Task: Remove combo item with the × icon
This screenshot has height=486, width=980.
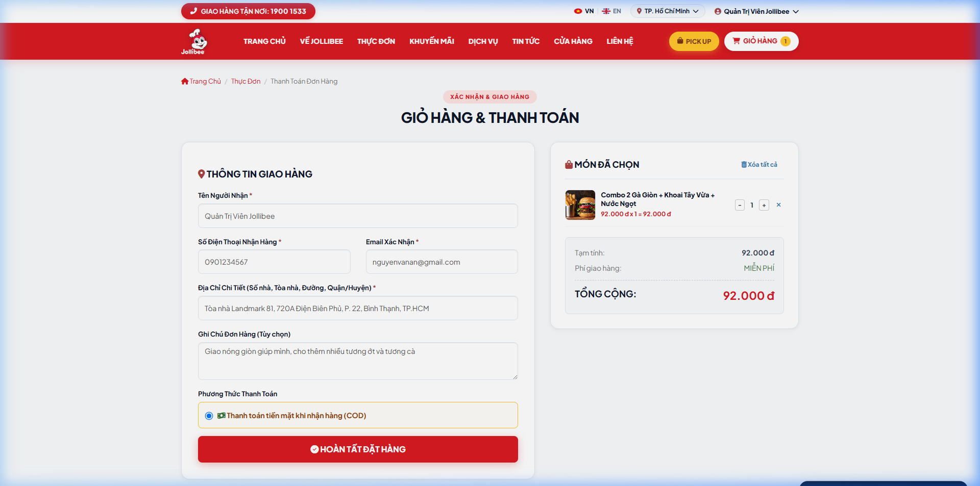Action: click(778, 205)
